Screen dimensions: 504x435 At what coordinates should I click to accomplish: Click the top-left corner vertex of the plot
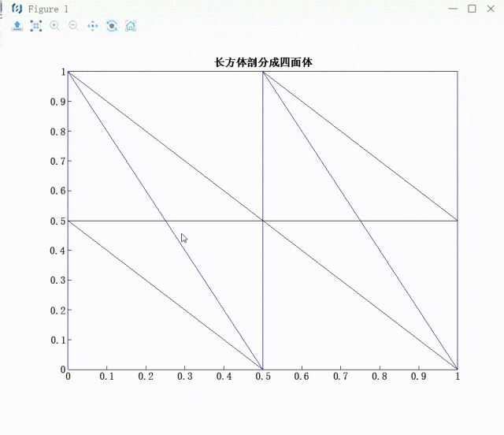(x=69, y=72)
